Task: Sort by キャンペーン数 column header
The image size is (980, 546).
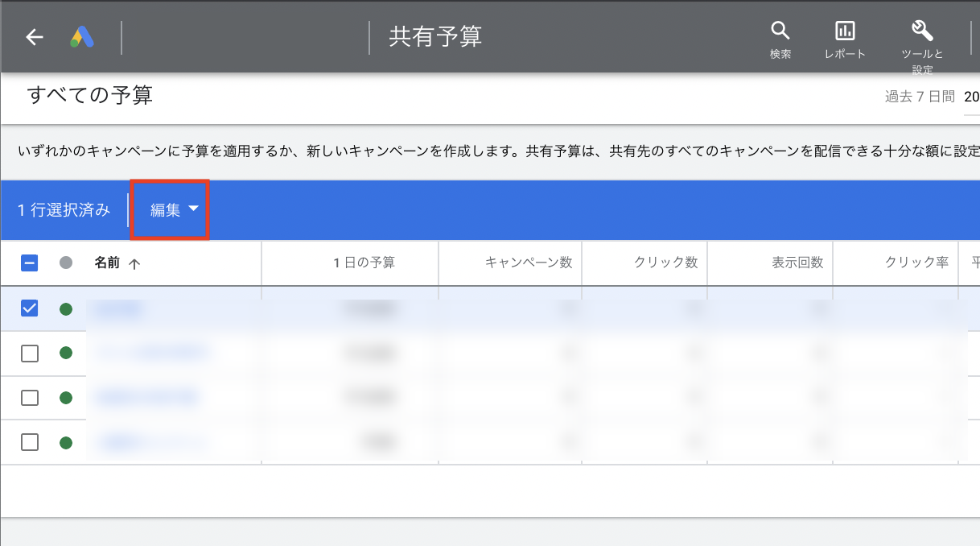Action: pos(529,263)
